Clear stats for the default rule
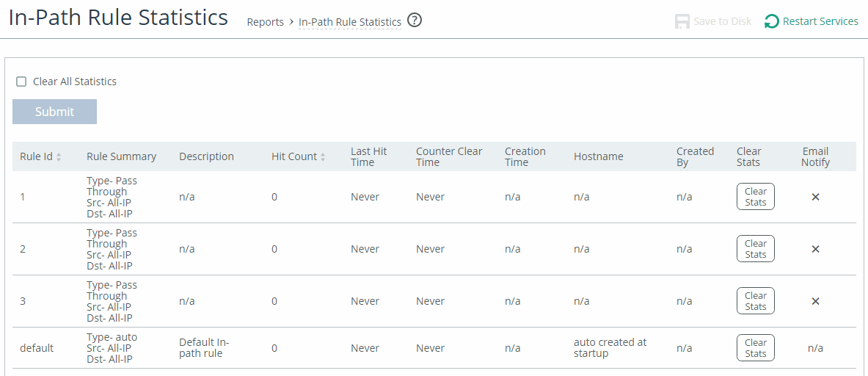The height and width of the screenshot is (376, 868). [x=756, y=348]
